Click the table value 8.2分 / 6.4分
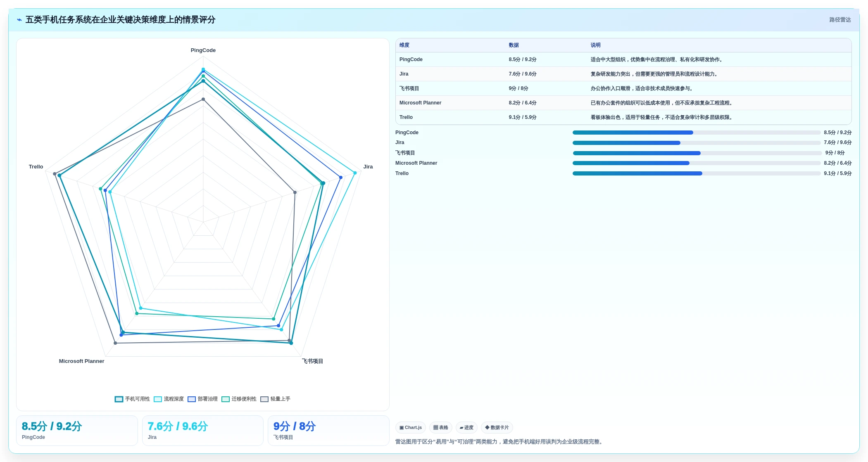Screen dimensions: 868x462 pos(523,103)
